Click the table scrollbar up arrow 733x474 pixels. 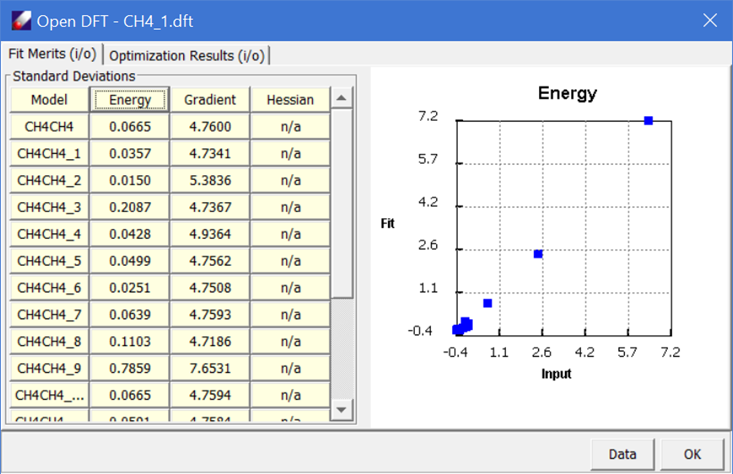click(x=342, y=98)
